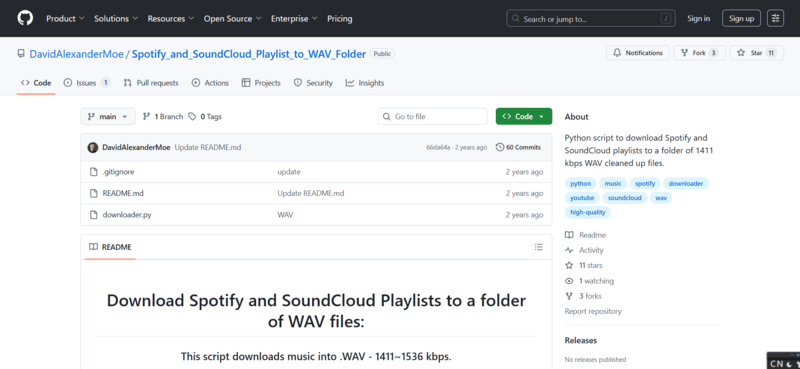Open the Releases section heading
The width and height of the screenshot is (800, 369).
581,340
